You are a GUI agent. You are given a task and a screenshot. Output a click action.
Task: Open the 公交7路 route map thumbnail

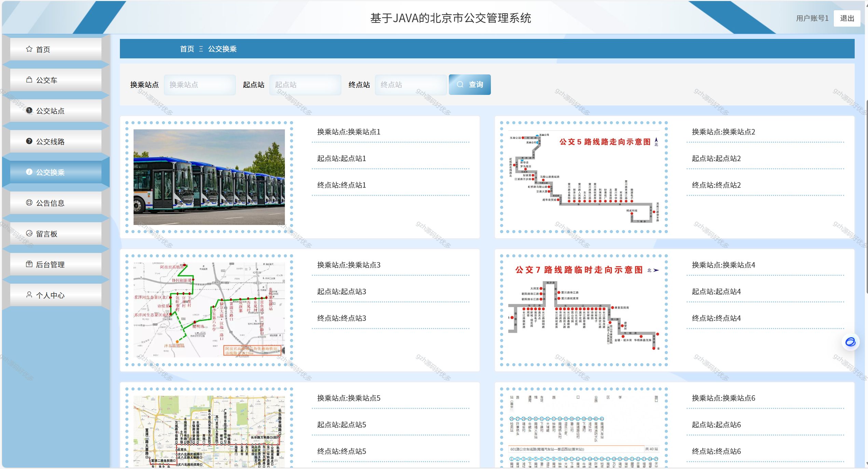(x=584, y=310)
